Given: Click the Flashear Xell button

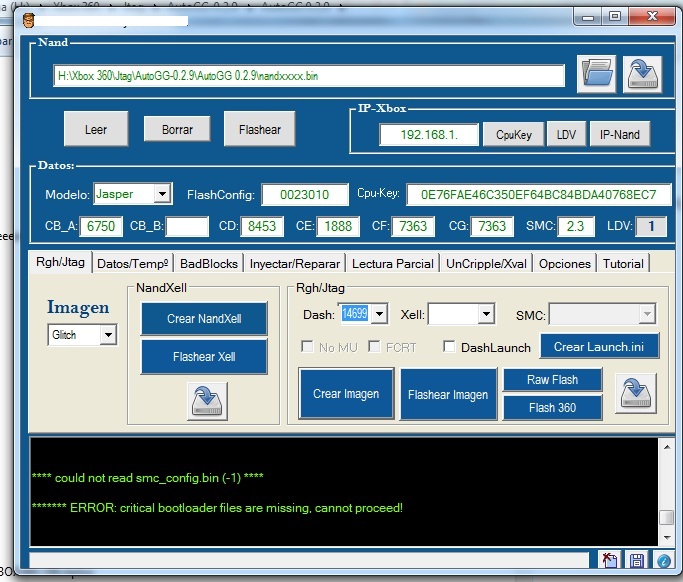Looking at the screenshot, I should [204, 357].
